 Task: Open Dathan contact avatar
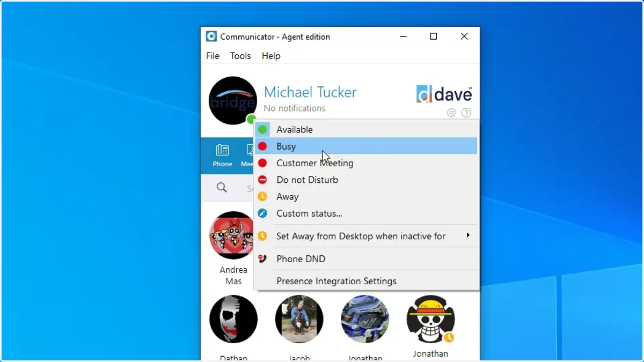coord(233,319)
